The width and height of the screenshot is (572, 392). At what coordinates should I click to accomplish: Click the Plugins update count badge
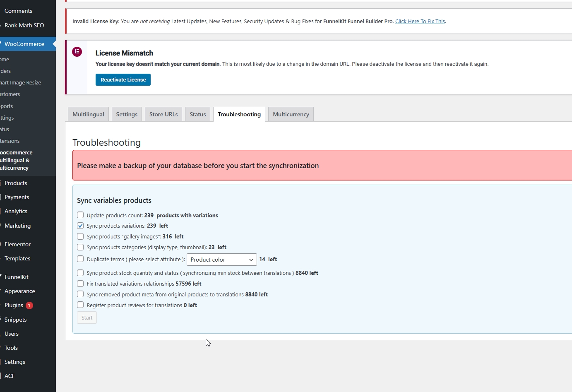(x=29, y=305)
